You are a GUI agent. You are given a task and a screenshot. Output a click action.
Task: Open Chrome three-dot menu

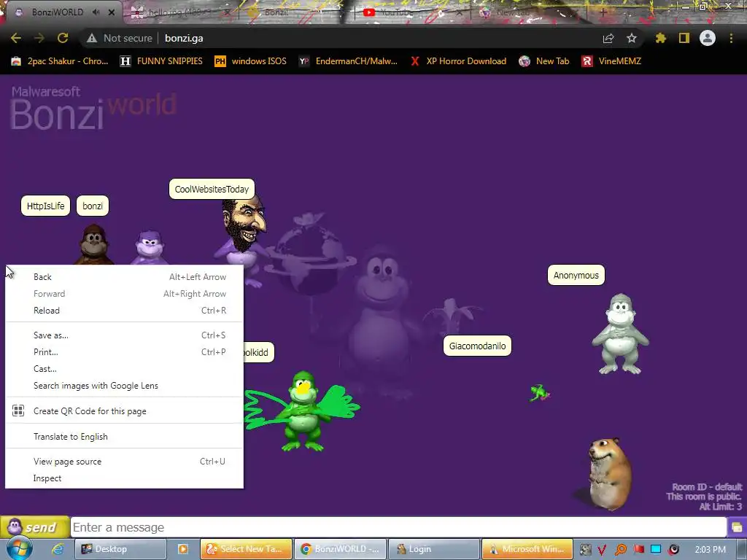click(731, 38)
